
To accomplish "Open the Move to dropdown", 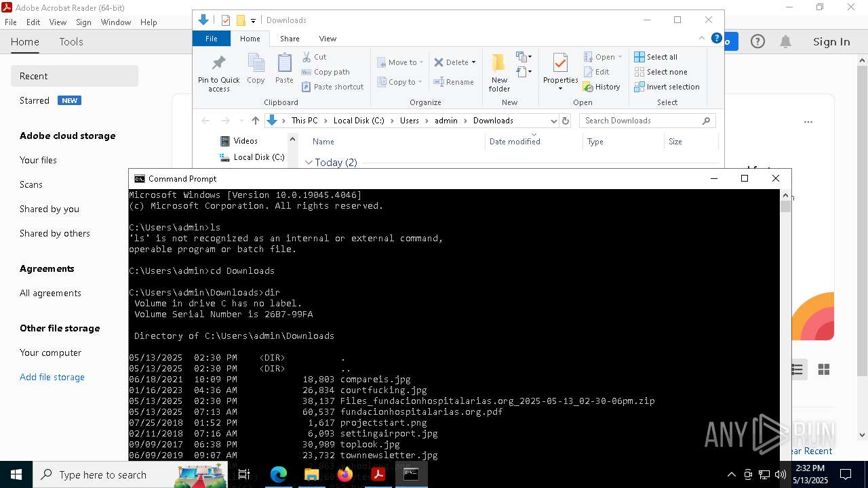I will point(400,62).
